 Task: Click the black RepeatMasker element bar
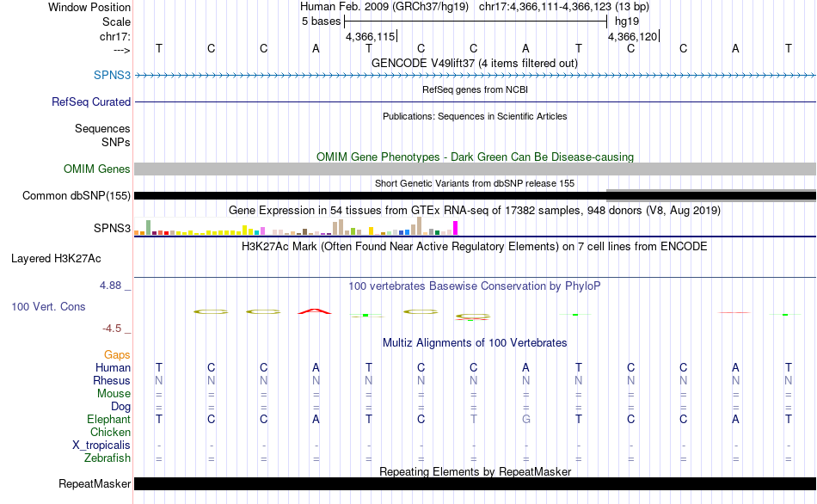pos(475,483)
